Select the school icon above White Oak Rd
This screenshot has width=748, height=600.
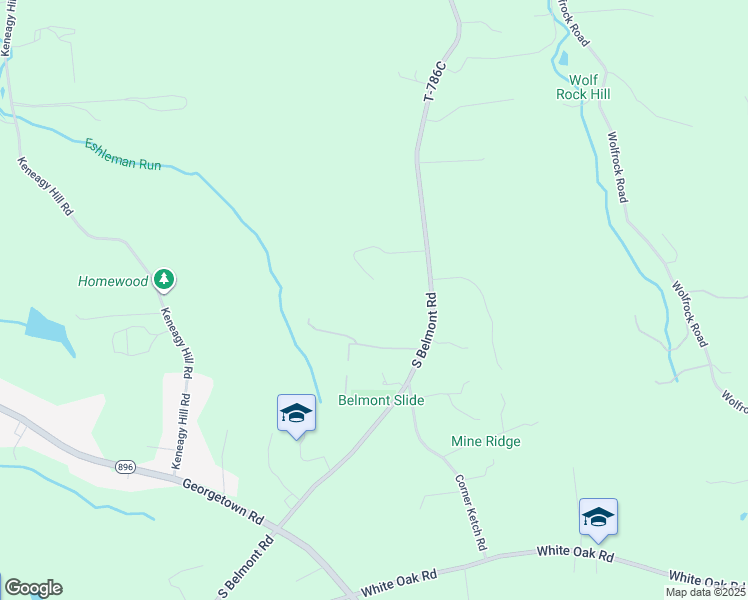pos(598,520)
